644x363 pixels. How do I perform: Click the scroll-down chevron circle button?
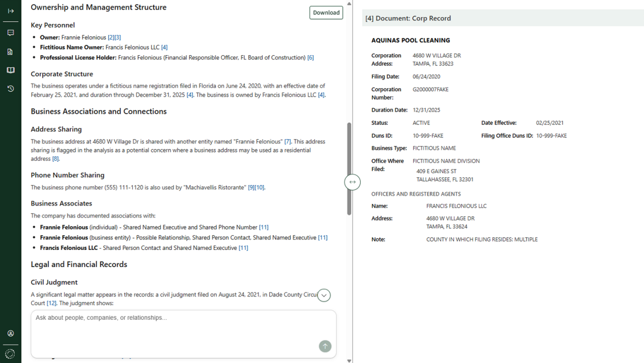324,296
